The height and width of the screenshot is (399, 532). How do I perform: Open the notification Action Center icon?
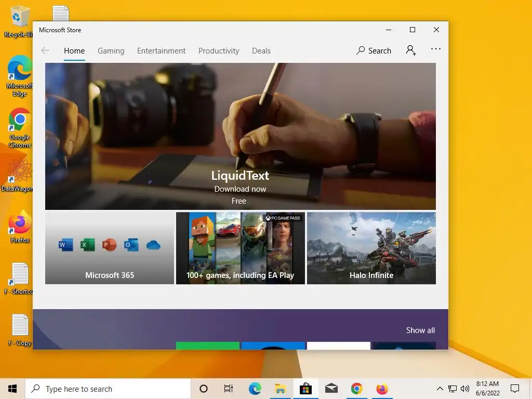tap(515, 389)
